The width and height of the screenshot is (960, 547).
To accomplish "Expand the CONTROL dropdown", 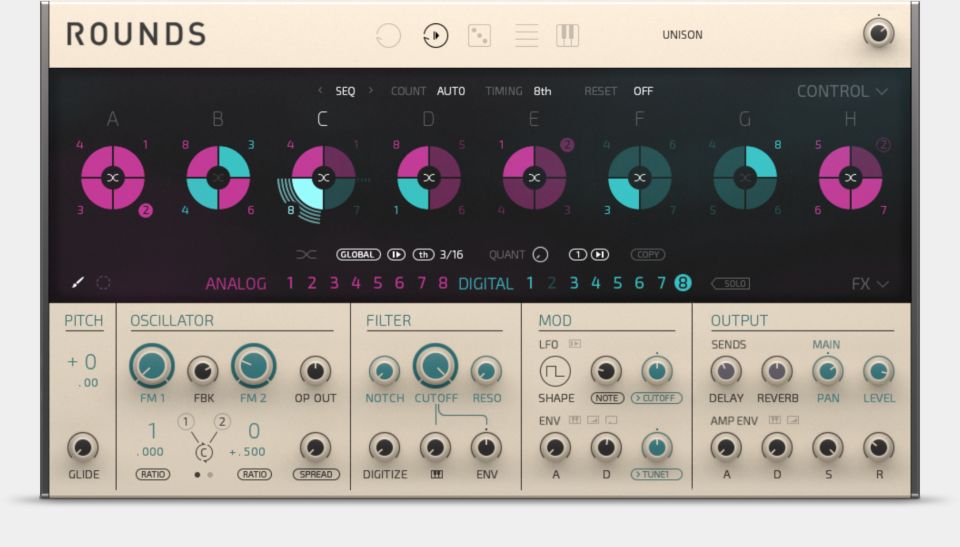I will 841,91.
